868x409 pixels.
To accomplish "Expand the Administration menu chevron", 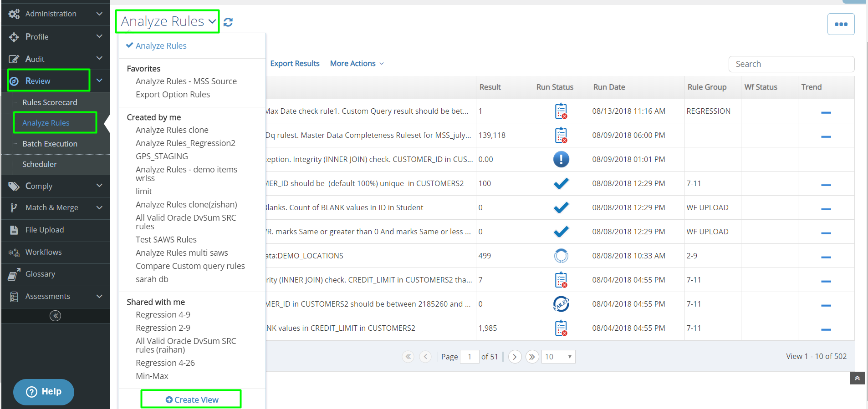I will 99,14.
